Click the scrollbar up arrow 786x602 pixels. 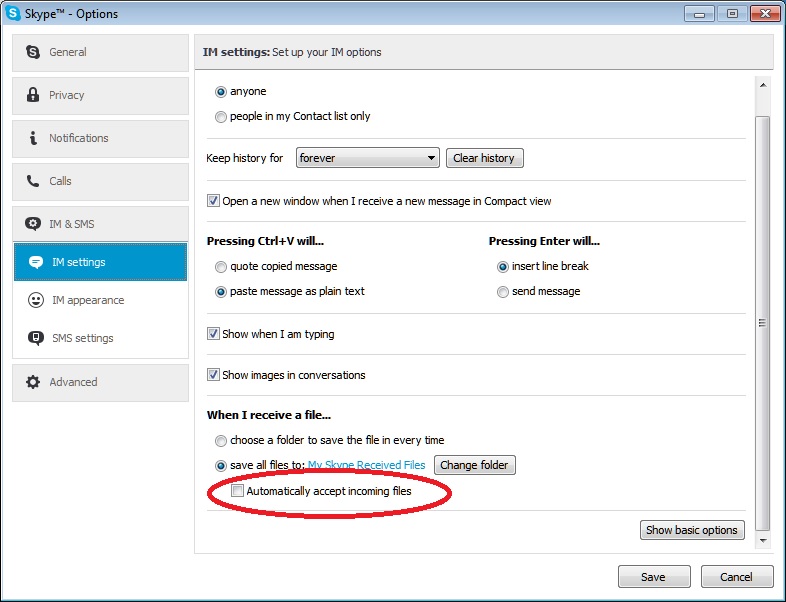point(762,85)
